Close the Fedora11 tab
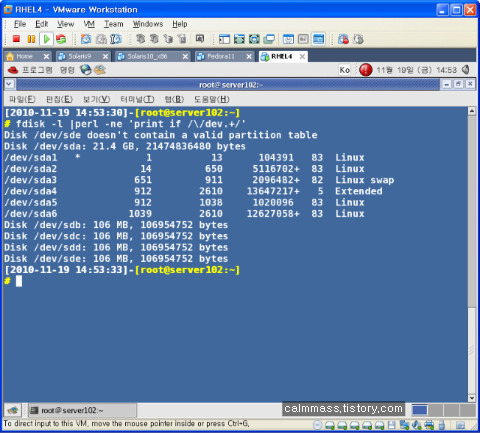 pyautogui.click(x=249, y=57)
